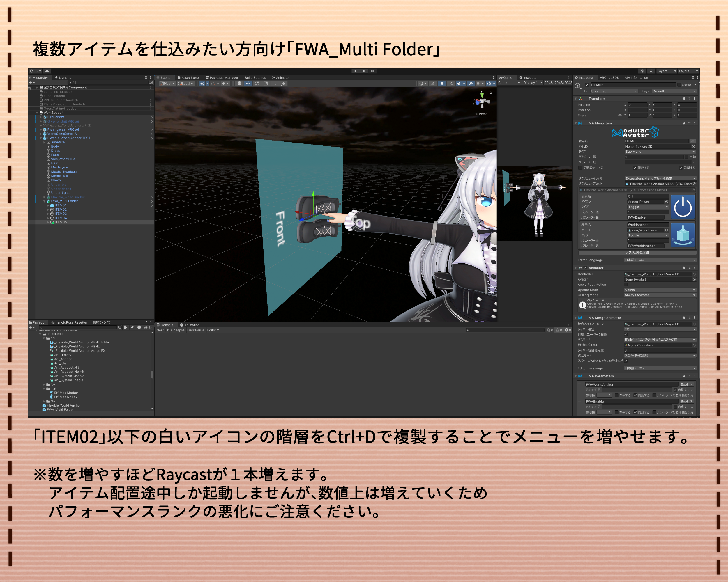Open Transform component help icon
Viewport: 728px width, 582px height.
pyautogui.click(x=684, y=99)
